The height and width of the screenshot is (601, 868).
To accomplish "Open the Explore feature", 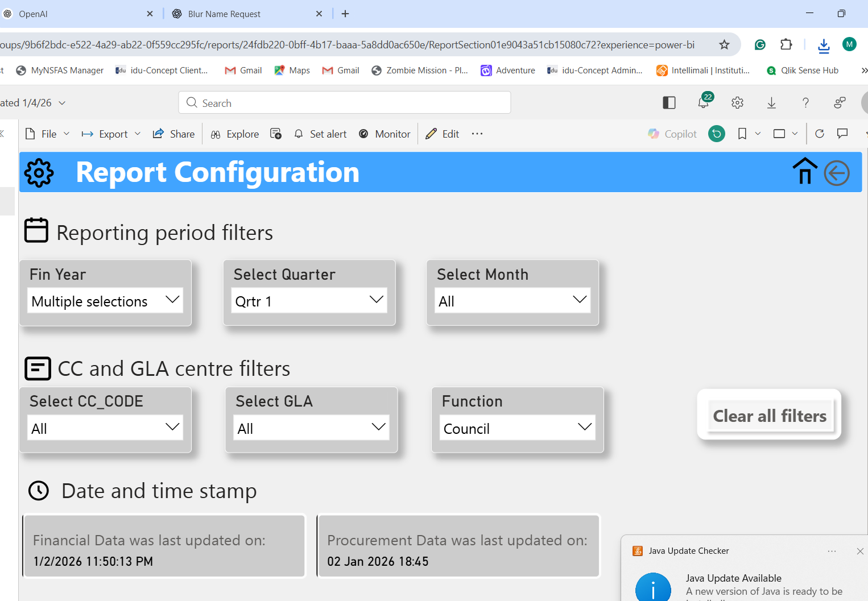I will (234, 134).
